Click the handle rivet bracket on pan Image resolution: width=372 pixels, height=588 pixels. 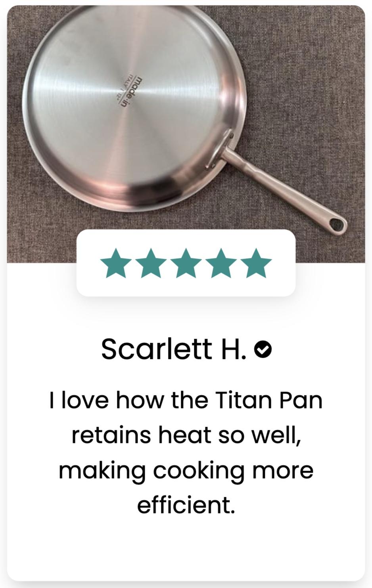[219, 149]
